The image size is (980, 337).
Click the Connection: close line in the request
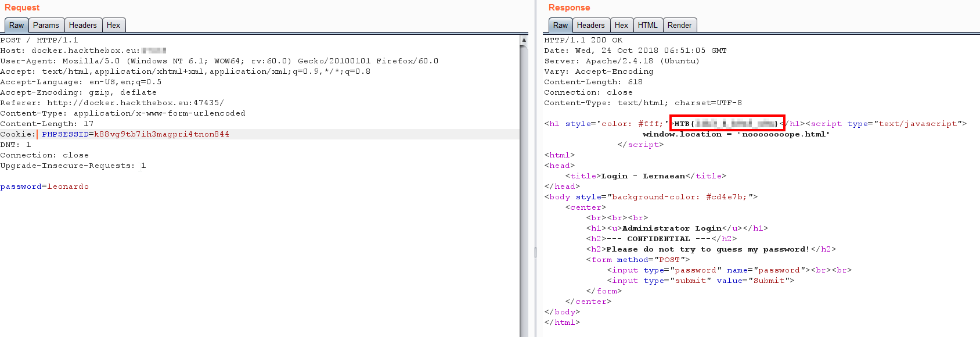click(44, 155)
